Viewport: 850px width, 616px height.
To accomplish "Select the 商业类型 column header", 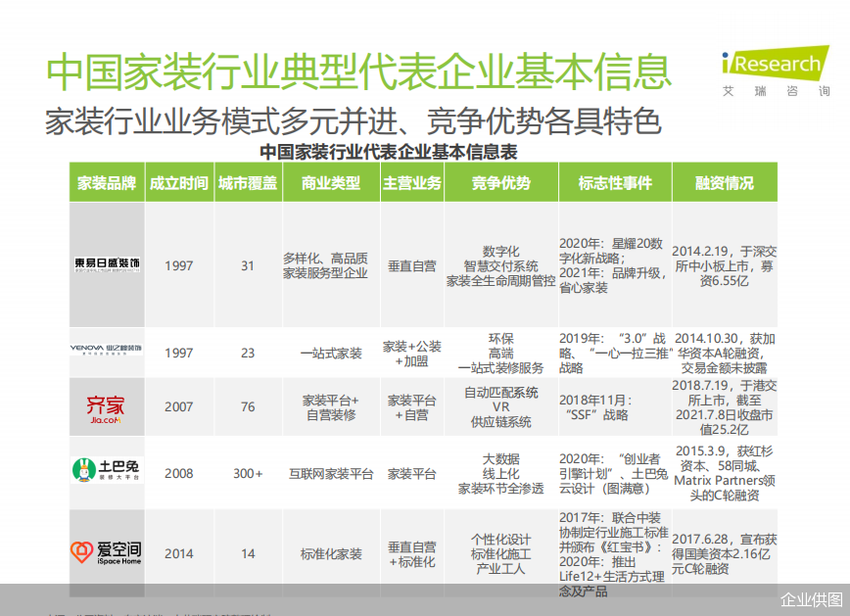I will pyautogui.click(x=331, y=183).
